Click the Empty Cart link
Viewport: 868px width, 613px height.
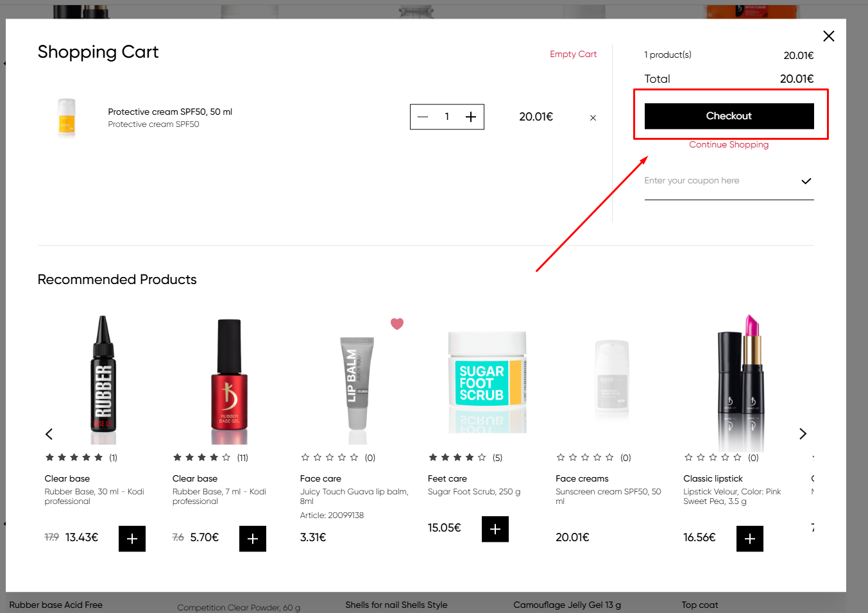[573, 55]
